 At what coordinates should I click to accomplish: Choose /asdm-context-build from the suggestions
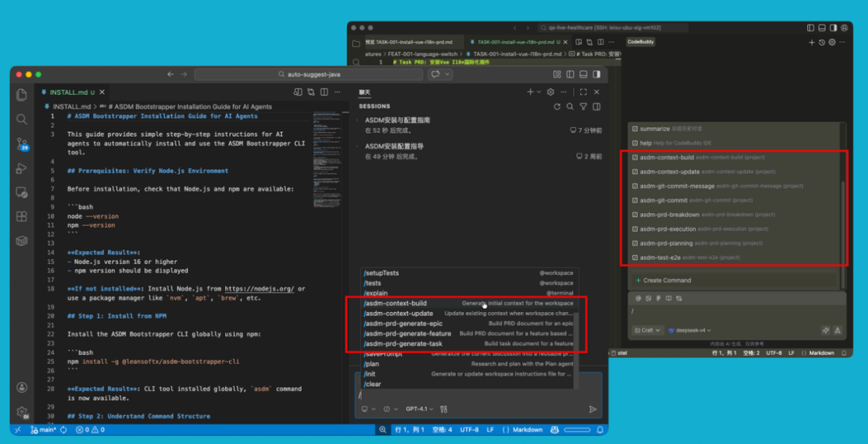(x=468, y=303)
